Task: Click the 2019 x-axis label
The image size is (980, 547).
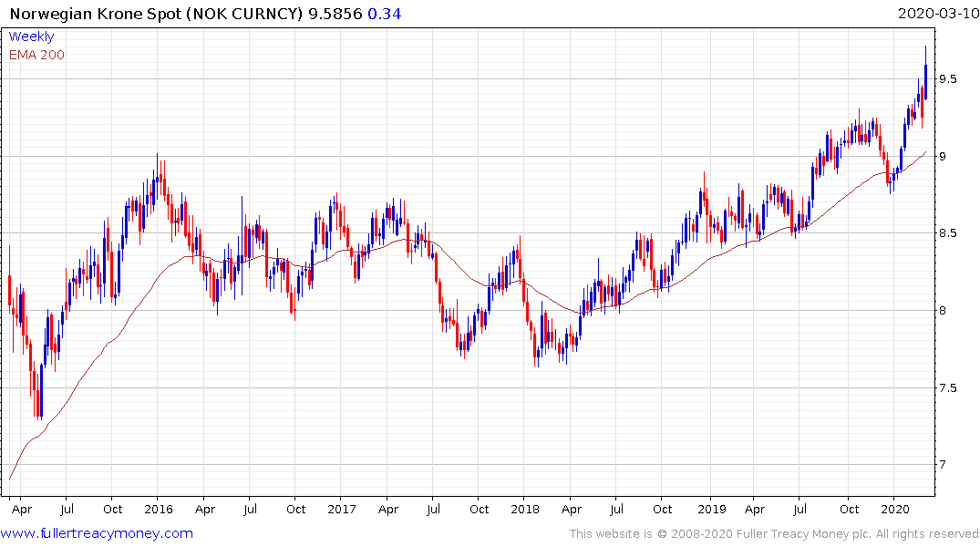Action: (x=712, y=509)
